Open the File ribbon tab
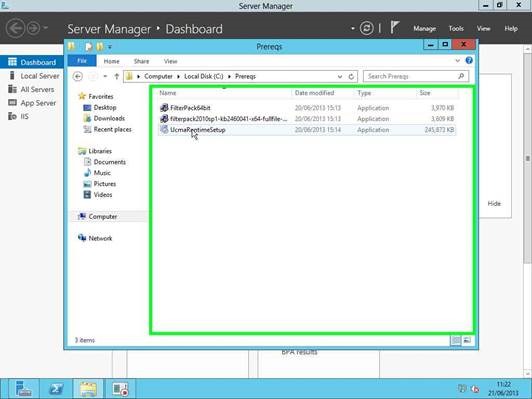The image size is (532, 399). (x=82, y=61)
